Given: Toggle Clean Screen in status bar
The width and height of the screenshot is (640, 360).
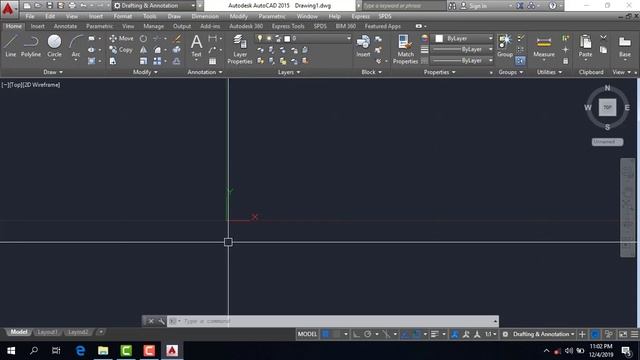Looking at the screenshot, I should 623,334.
